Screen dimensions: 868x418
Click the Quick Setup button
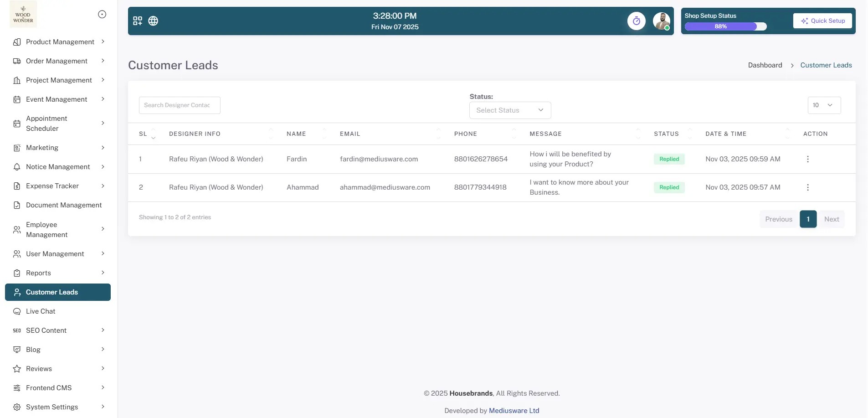[x=822, y=21]
